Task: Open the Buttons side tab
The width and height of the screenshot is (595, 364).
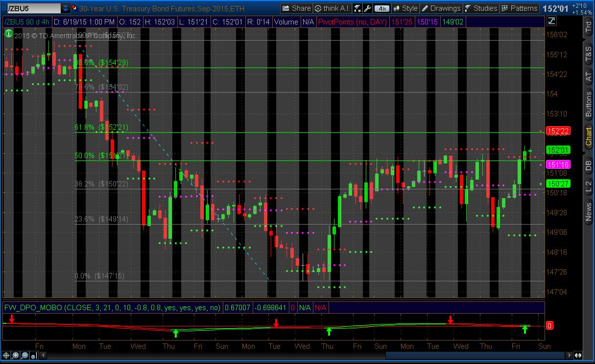Action: [x=588, y=105]
